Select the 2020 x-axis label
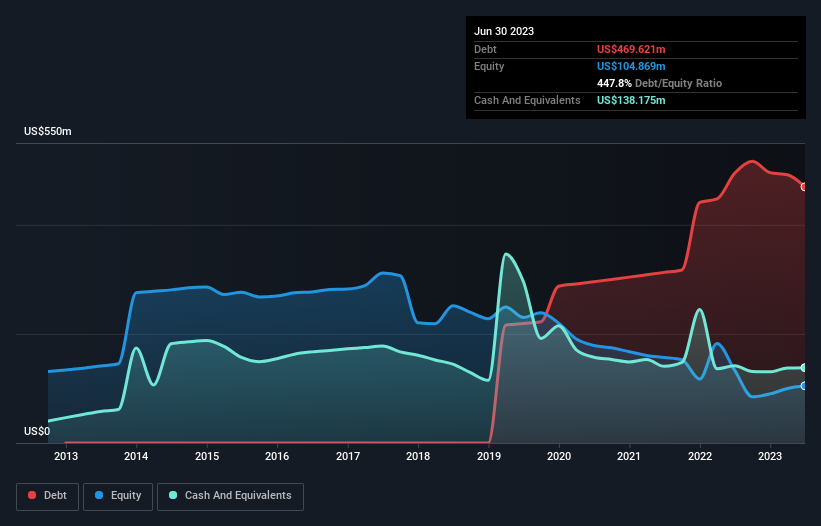 [x=559, y=456]
